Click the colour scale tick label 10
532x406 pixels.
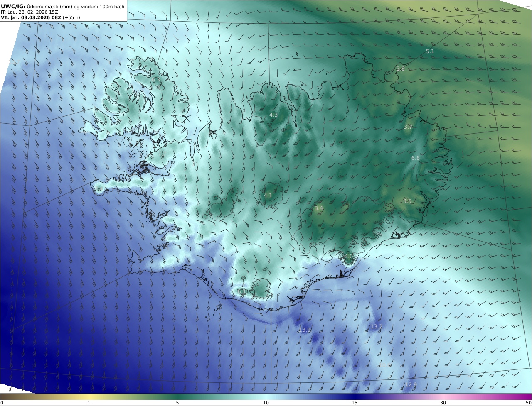coord(266,403)
